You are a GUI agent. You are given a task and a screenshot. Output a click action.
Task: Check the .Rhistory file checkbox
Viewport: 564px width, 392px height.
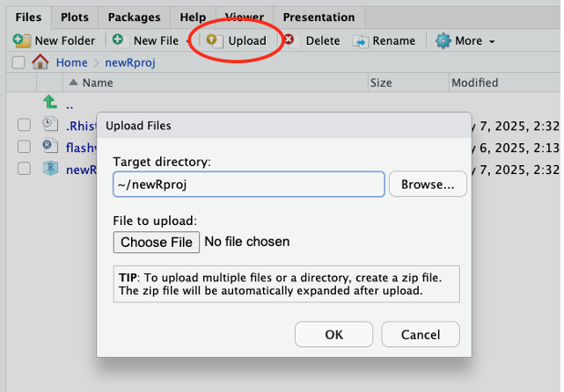tap(24, 125)
